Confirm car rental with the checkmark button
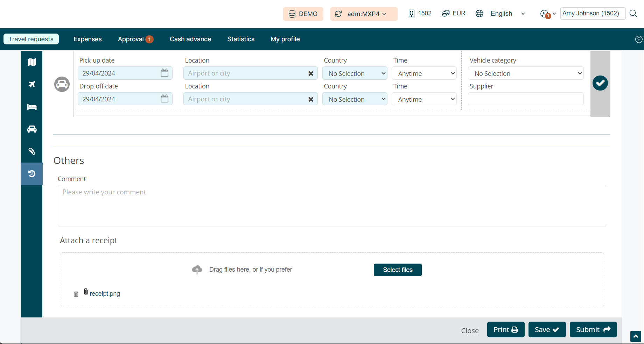Viewport: 644px width, 344px height. coord(600,83)
